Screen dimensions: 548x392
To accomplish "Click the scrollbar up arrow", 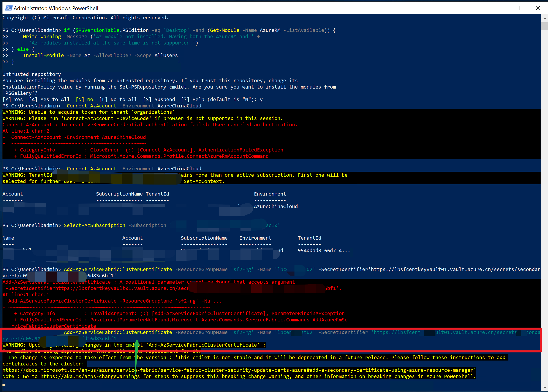I will [545, 18].
